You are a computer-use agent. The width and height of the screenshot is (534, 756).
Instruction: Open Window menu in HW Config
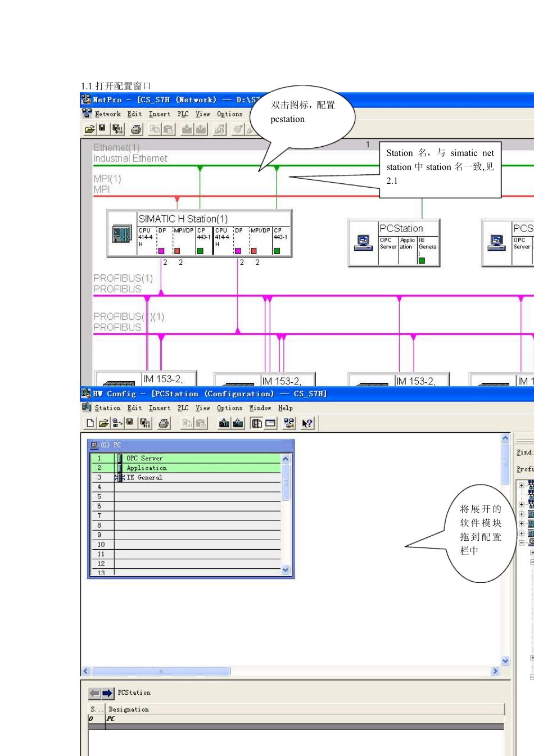pyautogui.click(x=260, y=408)
